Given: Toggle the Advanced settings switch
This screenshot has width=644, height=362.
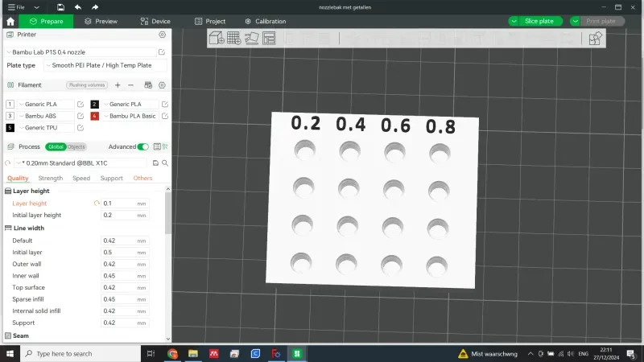Looking at the screenshot, I should pos(143,146).
